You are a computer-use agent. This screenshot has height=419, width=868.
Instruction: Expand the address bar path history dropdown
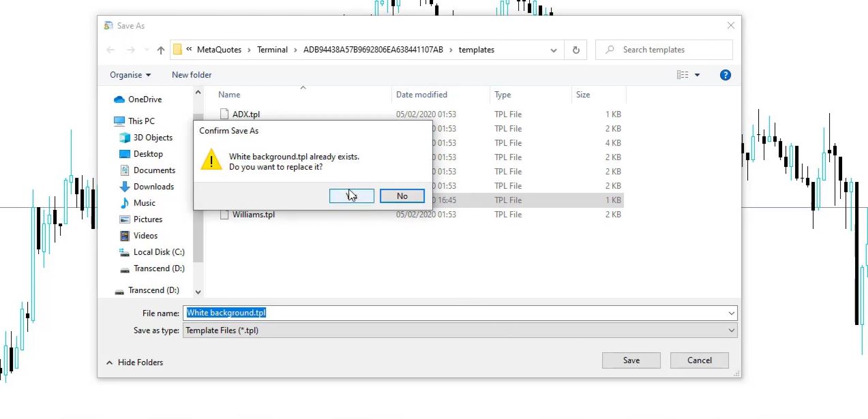(x=554, y=50)
